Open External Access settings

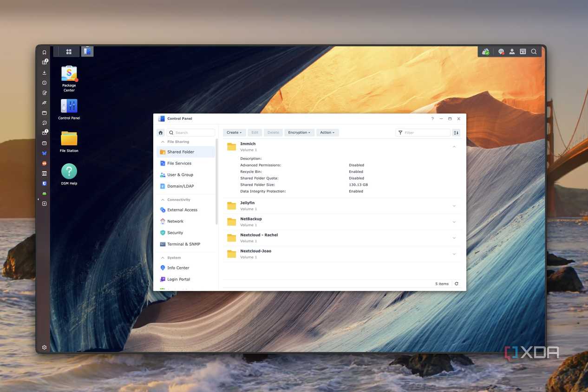pyautogui.click(x=186, y=210)
